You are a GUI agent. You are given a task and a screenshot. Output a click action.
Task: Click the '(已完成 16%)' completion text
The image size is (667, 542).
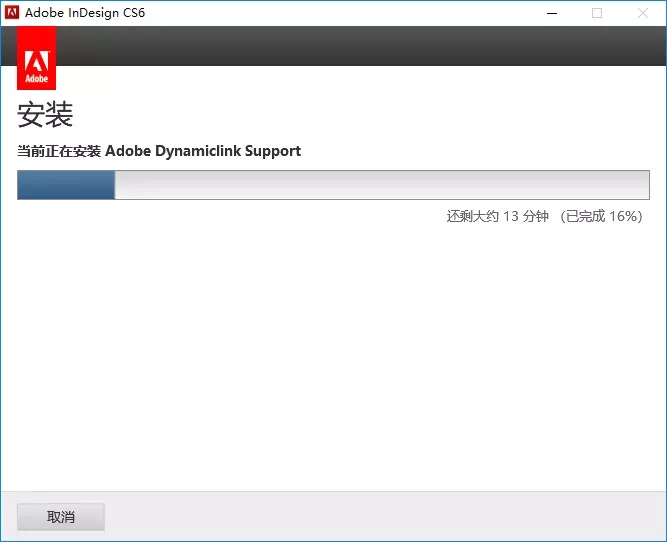click(x=600, y=216)
